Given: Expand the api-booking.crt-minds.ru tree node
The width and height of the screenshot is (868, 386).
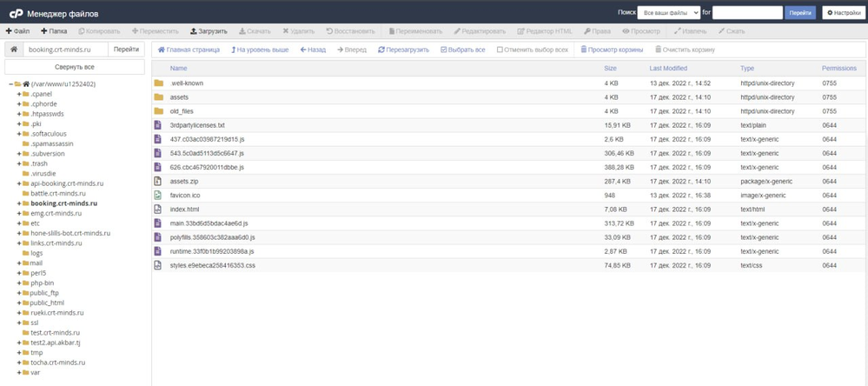Looking at the screenshot, I should click(19, 183).
